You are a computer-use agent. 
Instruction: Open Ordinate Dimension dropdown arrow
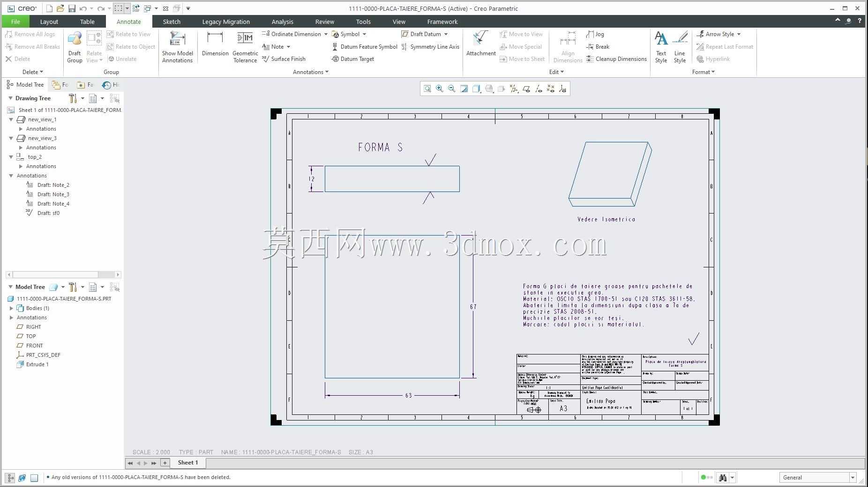pos(326,34)
